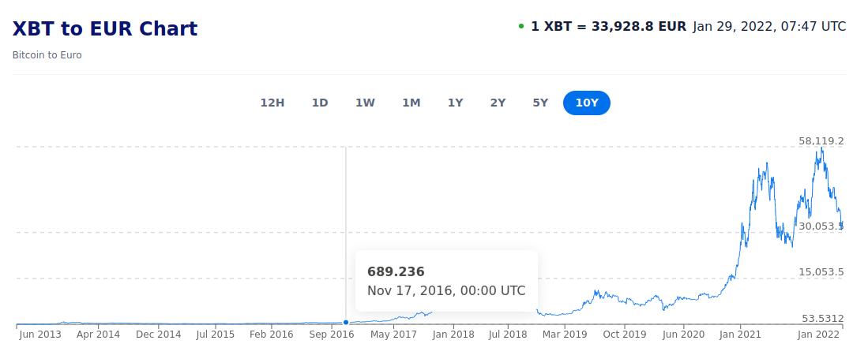Show the 2Y chart range
This screenshot has width=868, height=359.
click(498, 103)
